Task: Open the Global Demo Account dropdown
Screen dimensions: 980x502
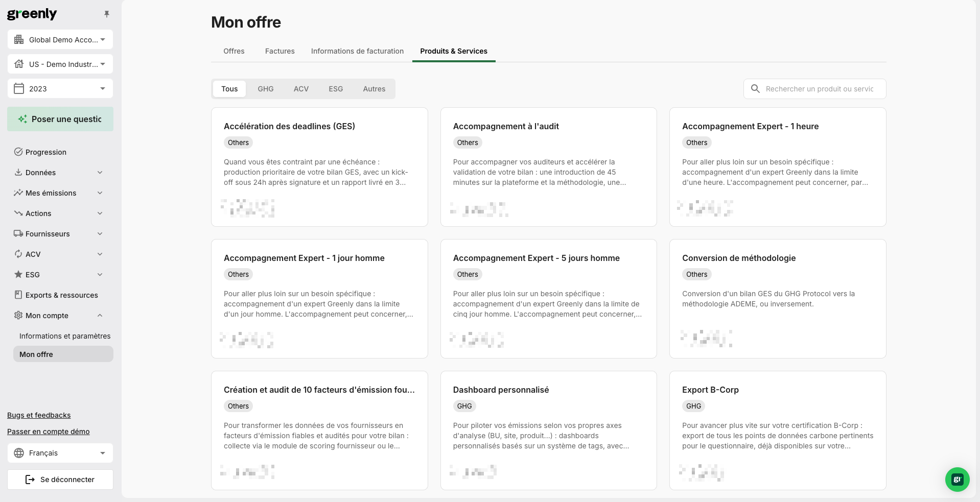Action: click(x=60, y=39)
